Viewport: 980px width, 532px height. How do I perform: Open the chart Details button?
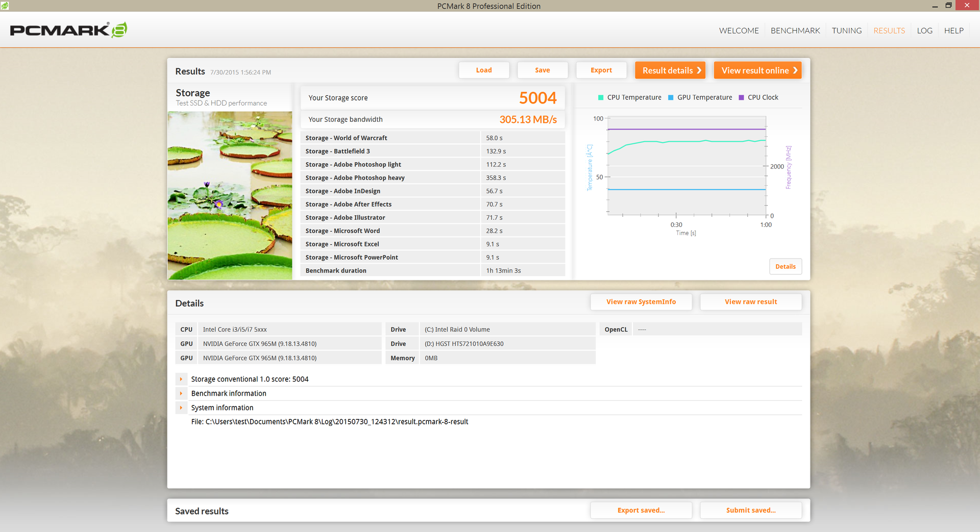point(786,267)
